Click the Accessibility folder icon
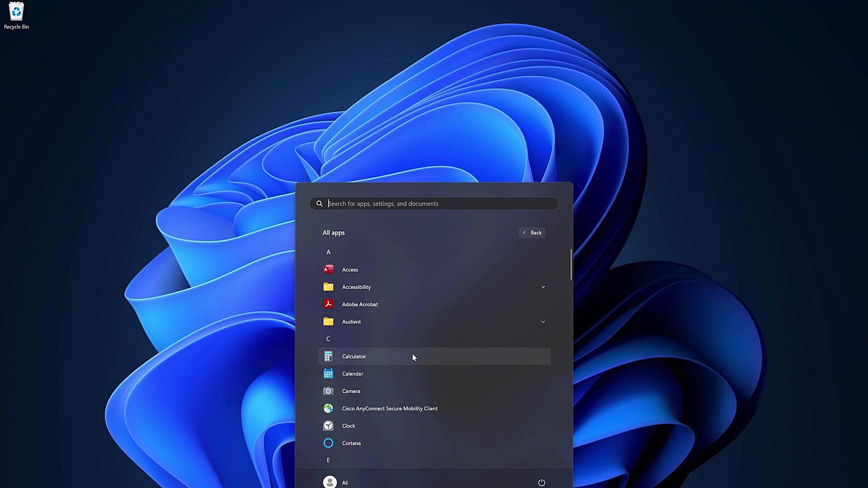Viewport: 868px width, 488px height. click(328, 287)
